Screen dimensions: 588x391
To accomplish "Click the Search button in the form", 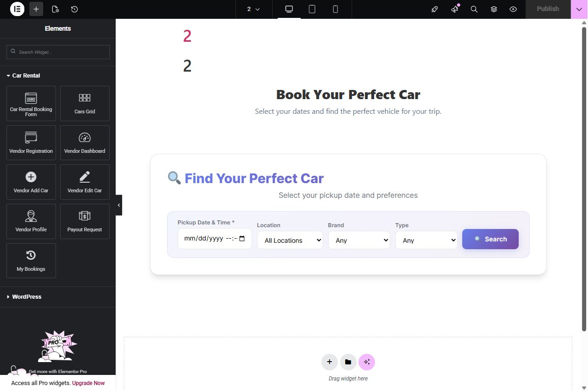I will 490,239.
